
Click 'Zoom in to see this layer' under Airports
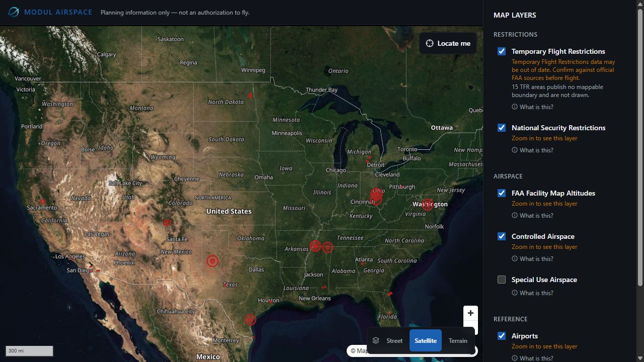(544, 346)
